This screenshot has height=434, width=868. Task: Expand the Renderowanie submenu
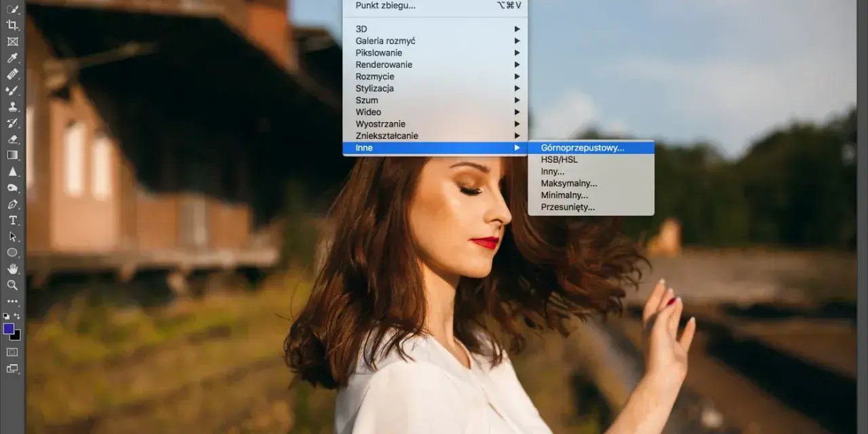coord(435,64)
